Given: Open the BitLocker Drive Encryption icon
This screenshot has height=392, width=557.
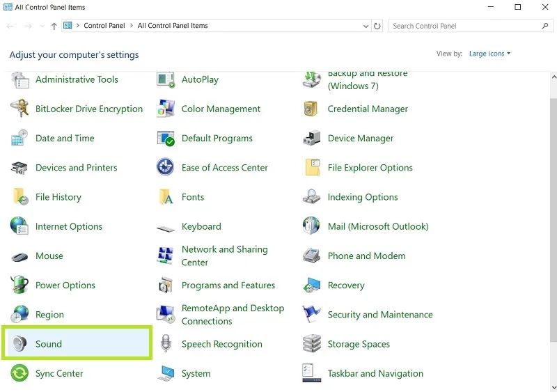Looking at the screenshot, I should 19,109.
